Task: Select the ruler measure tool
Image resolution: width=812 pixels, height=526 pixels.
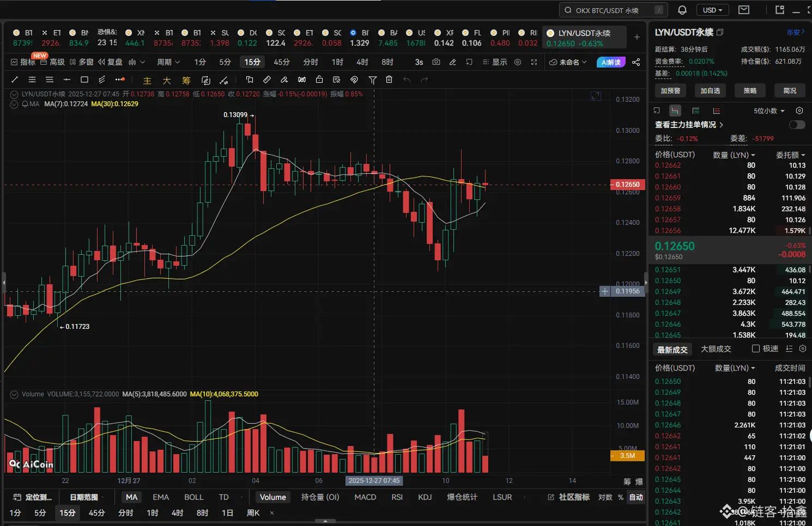Action: (267, 79)
